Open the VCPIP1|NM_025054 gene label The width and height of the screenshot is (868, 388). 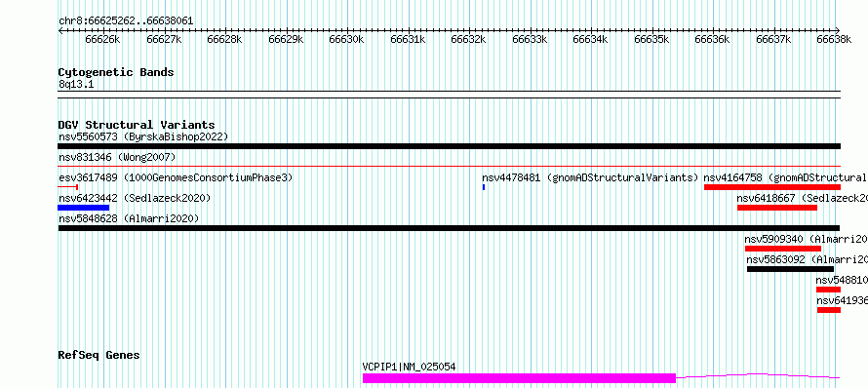(409, 367)
